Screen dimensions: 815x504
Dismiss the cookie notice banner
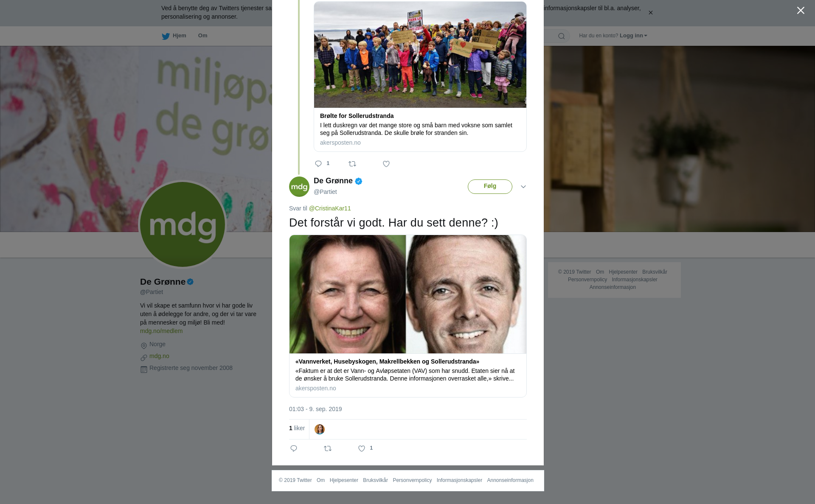[x=650, y=13]
